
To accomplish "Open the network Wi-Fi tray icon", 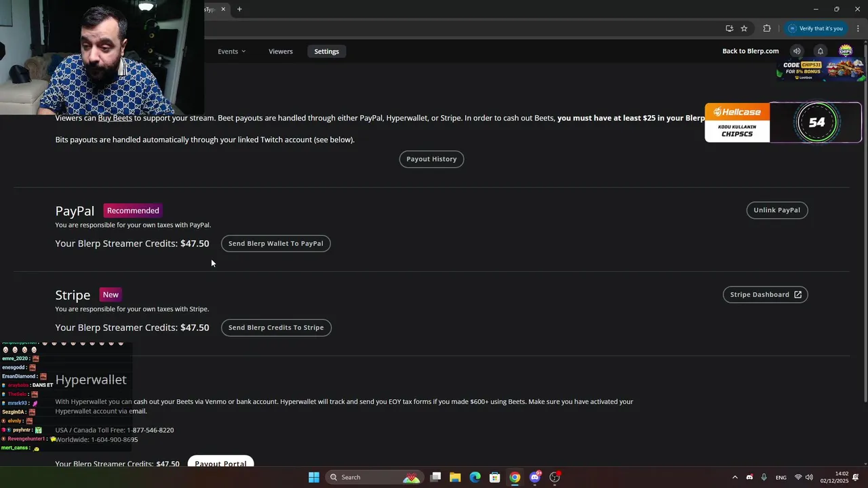I will pos(798,477).
